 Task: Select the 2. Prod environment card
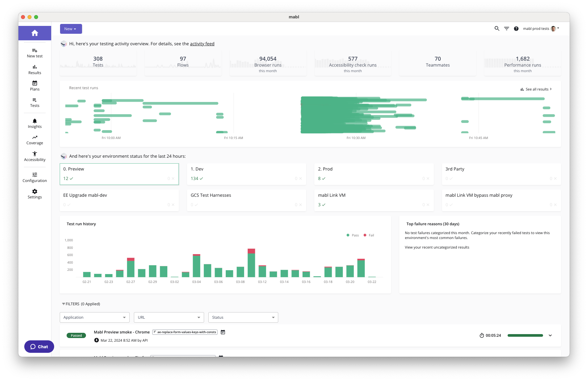374,174
